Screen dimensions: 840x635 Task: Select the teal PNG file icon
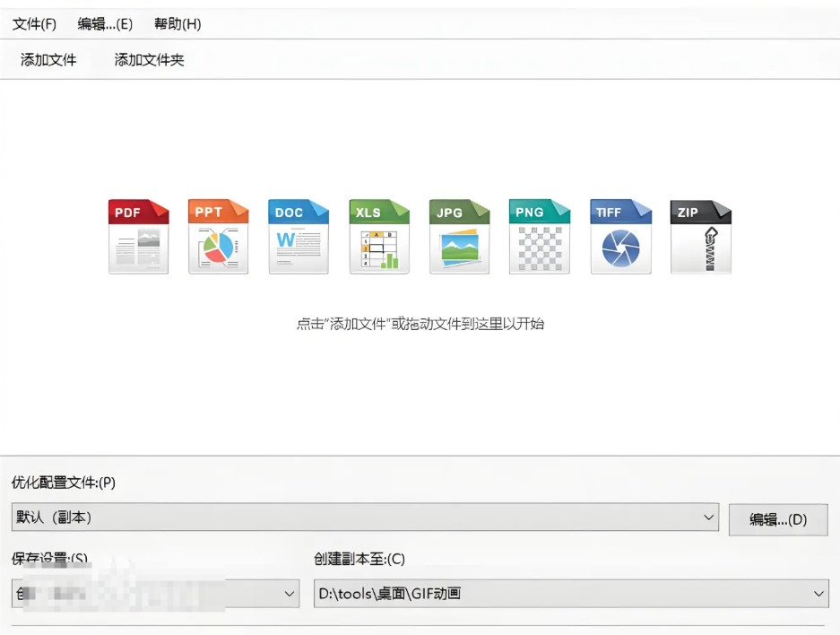coord(540,236)
